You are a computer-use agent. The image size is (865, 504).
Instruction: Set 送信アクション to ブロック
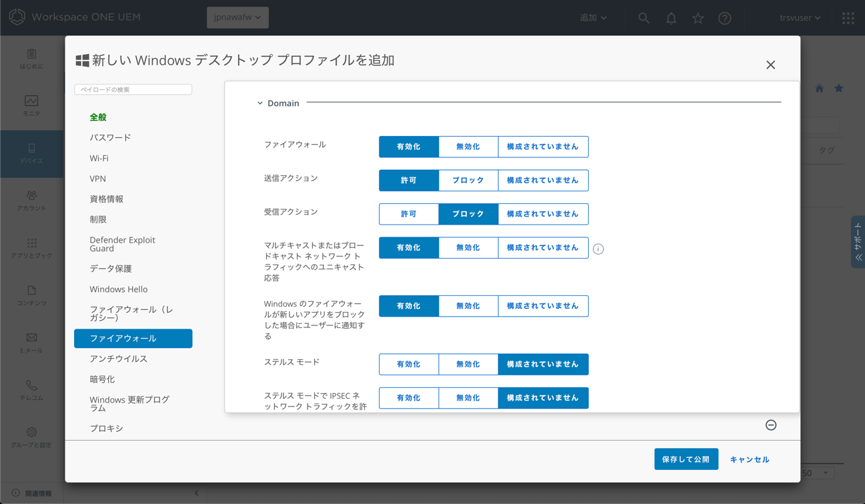coord(468,180)
